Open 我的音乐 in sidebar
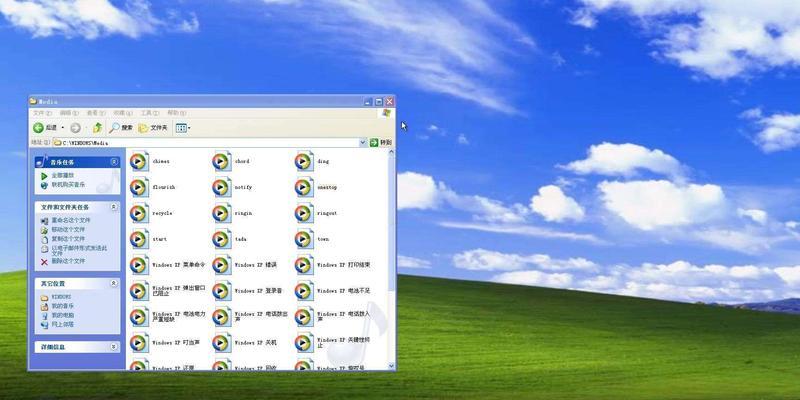This screenshot has height=400, width=800. [x=63, y=306]
